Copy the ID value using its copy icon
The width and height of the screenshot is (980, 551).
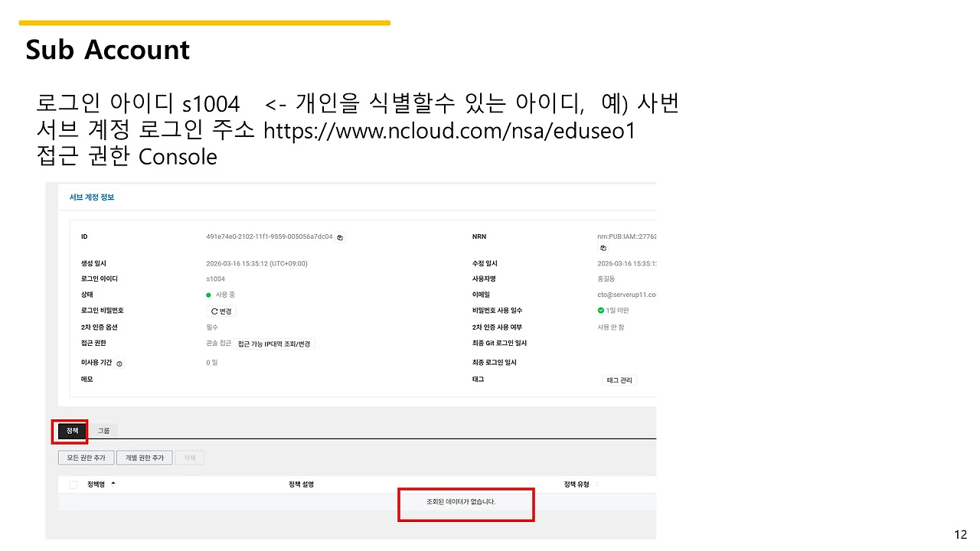339,236
